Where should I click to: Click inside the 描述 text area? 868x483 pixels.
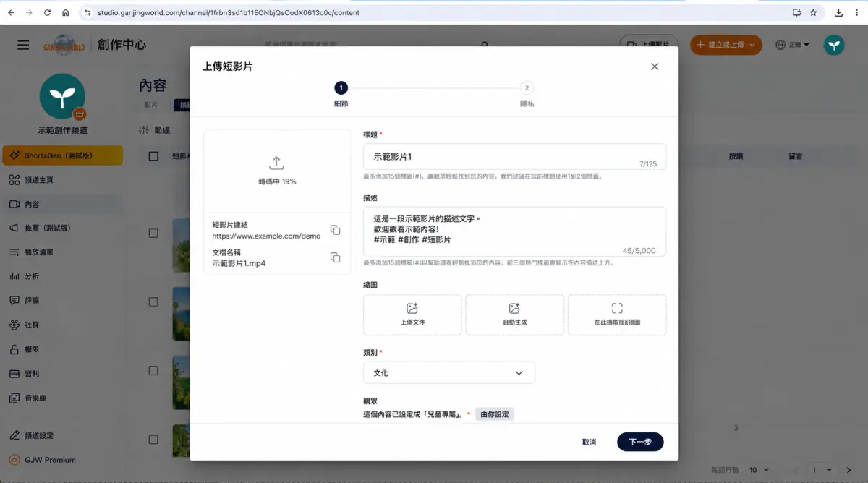tap(514, 231)
